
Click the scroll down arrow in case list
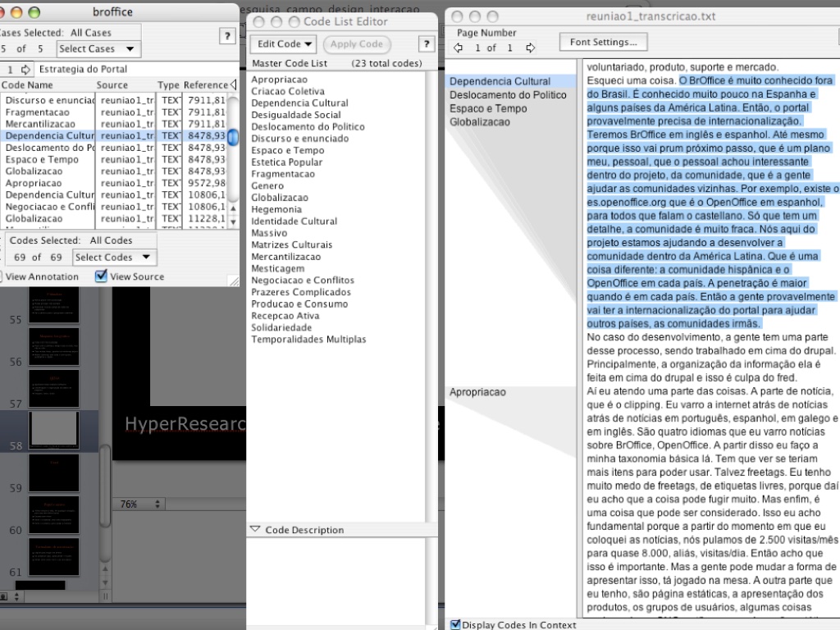click(233, 222)
